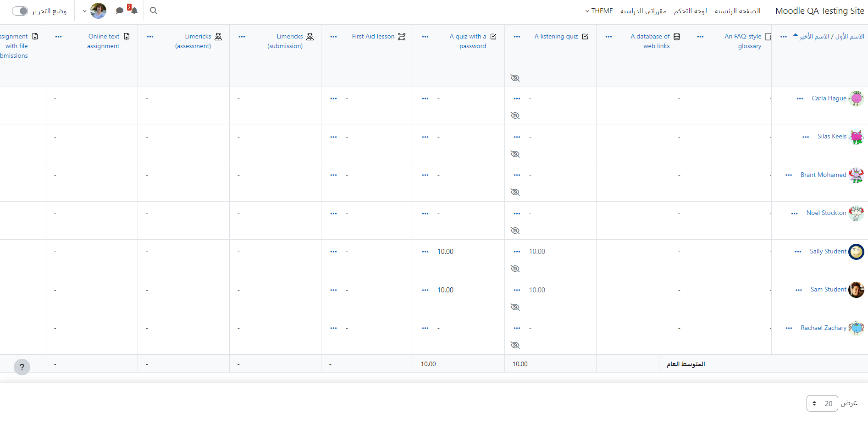Screen dimensions: 868x423
Task: Open the notifications bell icon
Action: (x=134, y=11)
